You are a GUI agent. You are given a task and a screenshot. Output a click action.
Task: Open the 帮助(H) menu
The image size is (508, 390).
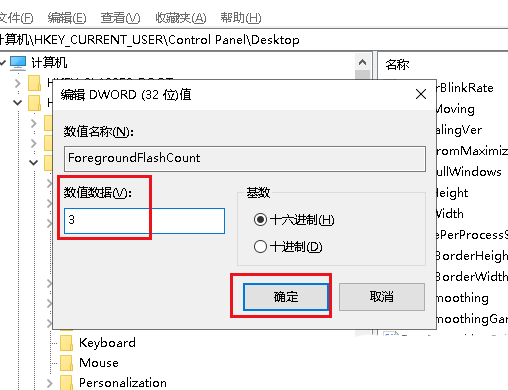click(241, 18)
